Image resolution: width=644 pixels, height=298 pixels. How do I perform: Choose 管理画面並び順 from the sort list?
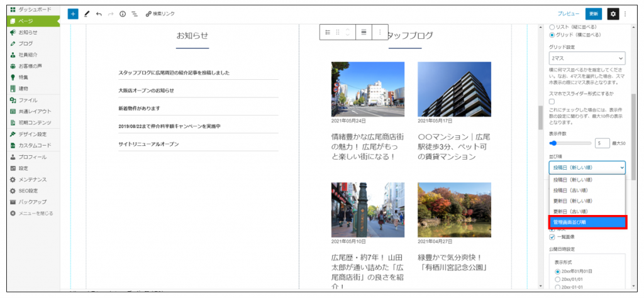point(587,222)
